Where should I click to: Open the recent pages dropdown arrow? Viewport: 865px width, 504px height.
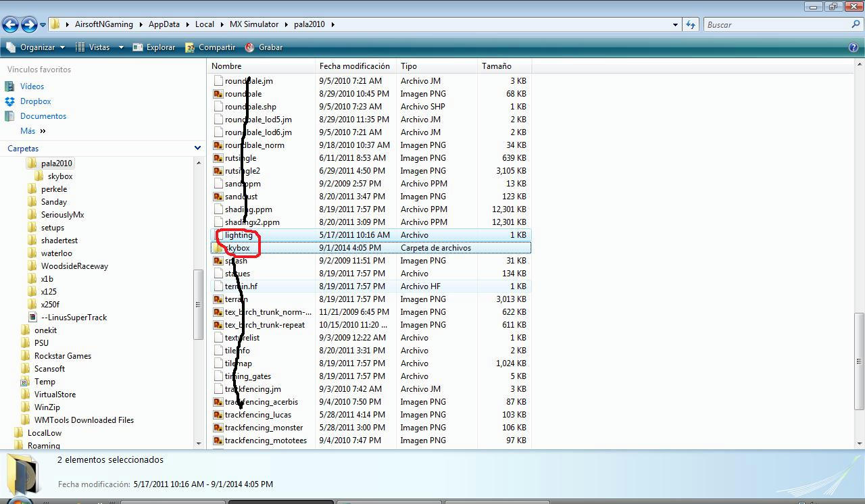click(x=43, y=25)
